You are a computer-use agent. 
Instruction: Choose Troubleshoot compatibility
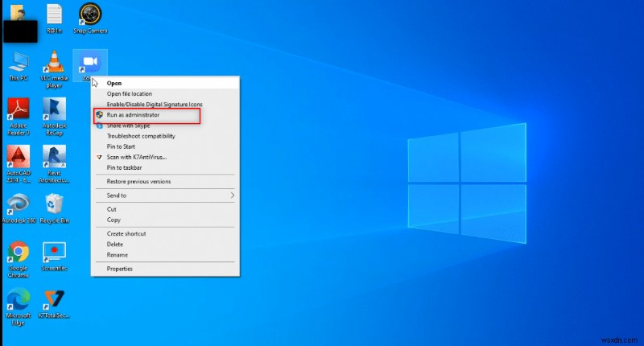coord(165,136)
